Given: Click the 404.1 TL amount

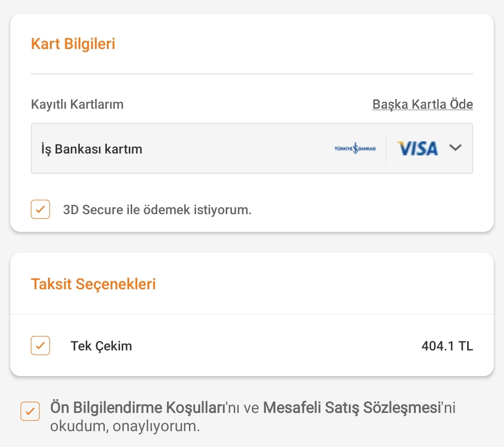Looking at the screenshot, I should (x=447, y=346).
